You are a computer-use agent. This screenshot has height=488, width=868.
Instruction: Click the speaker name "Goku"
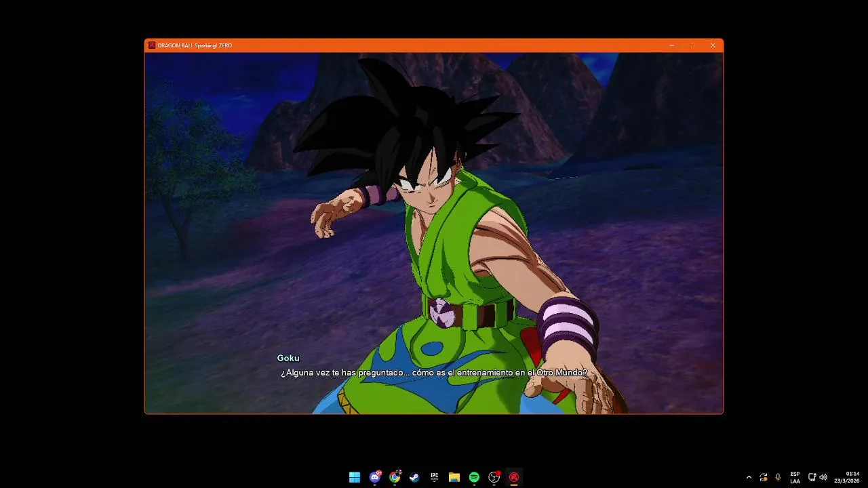[x=288, y=358]
